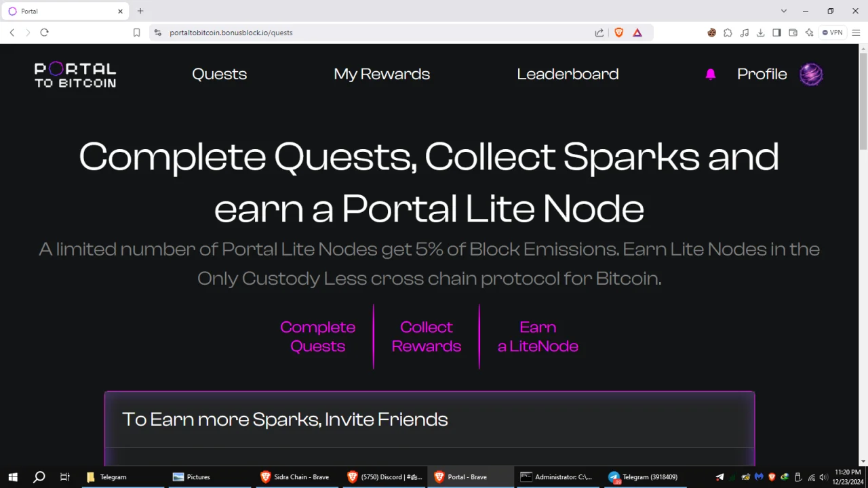This screenshot has height=488, width=868.
Task: Switch to Pictures taskbar window
Action: click(208, 477)
